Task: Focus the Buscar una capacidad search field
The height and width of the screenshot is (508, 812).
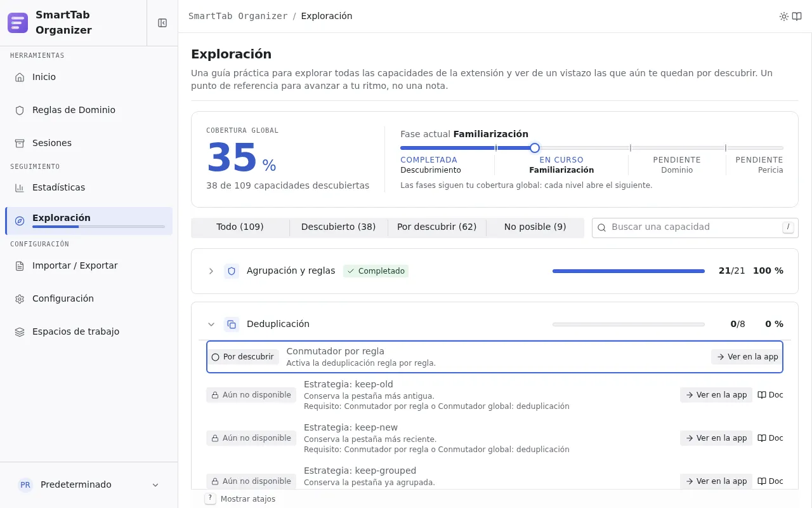Action: pos(695,227)
